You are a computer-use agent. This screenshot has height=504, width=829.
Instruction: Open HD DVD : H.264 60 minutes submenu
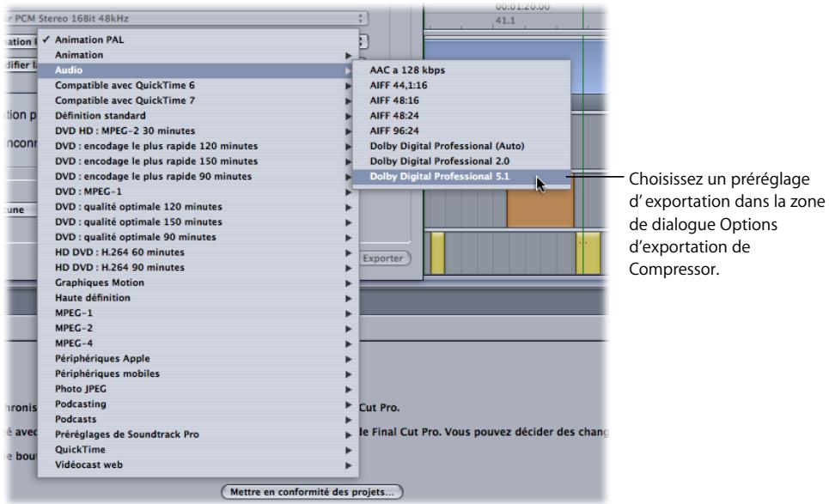click(x=198, y=252)
